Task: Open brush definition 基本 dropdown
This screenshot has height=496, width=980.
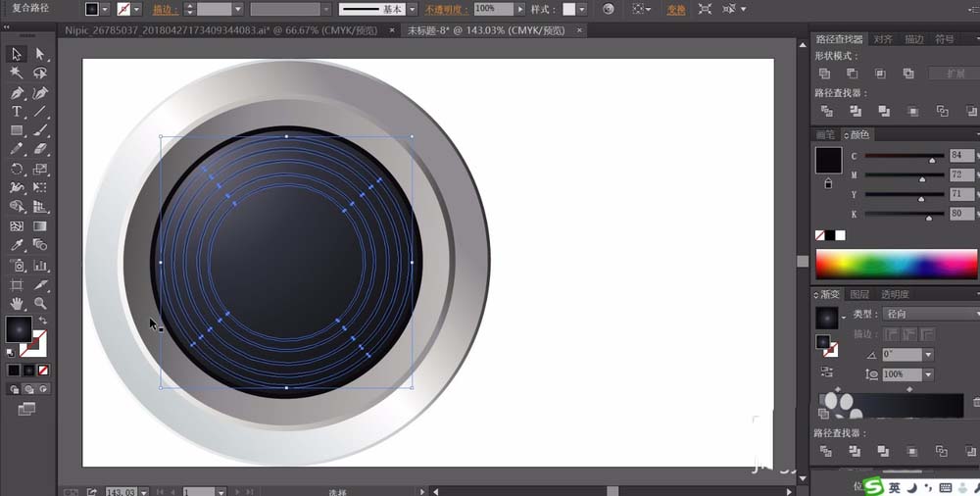Action: (x=412, y=10)
